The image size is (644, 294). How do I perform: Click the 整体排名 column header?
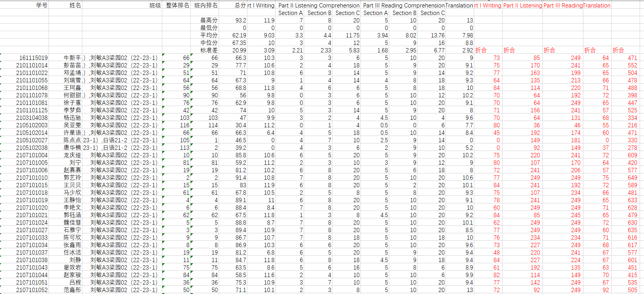point(177,6)
